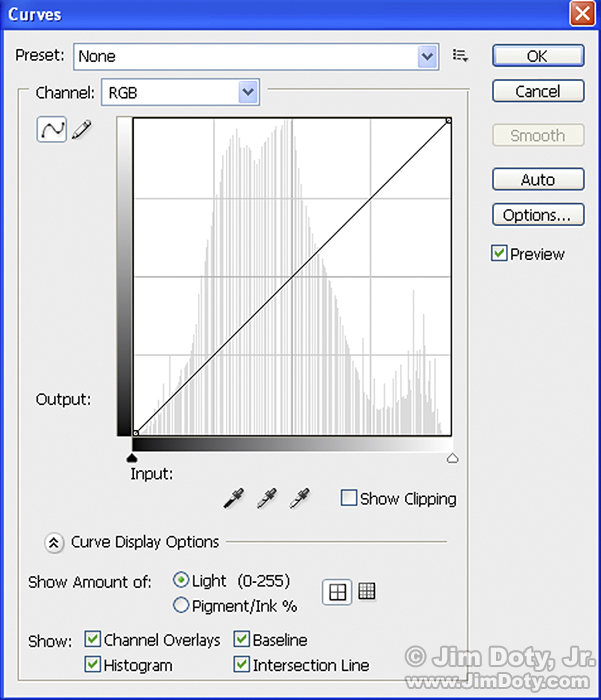Open the Options... dialog button

538,215
